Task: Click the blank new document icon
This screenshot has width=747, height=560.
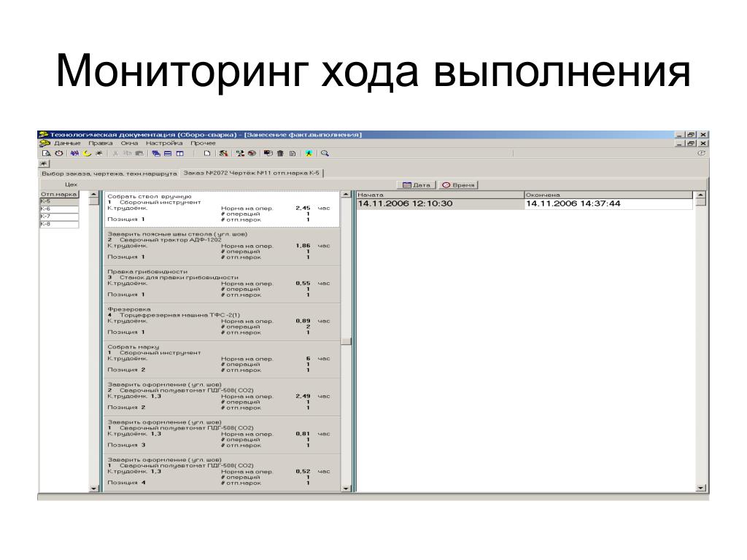Action: point(206,153)
